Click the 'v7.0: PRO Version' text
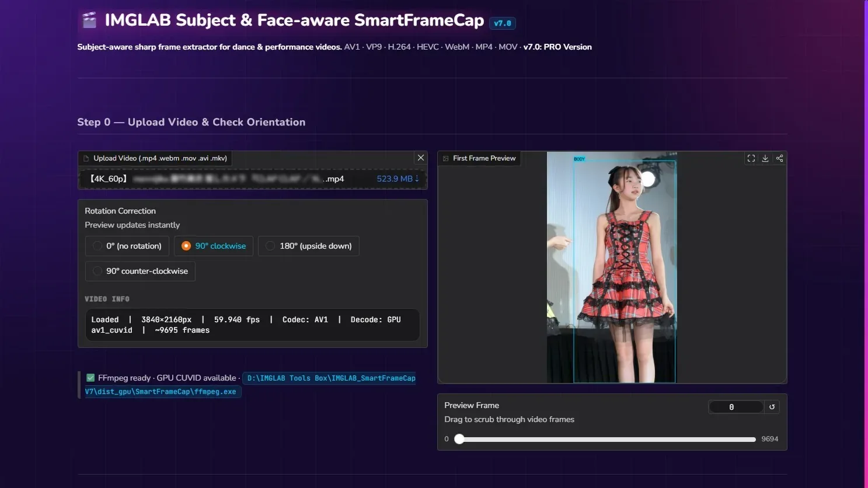868x488 pixels. click(x=557, y=47)
